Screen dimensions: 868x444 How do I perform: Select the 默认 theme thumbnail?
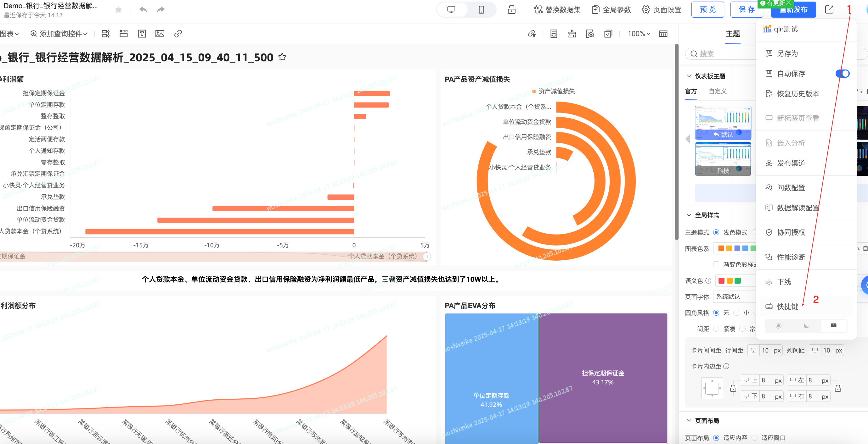pyautogui.click(x=723, y=123)
